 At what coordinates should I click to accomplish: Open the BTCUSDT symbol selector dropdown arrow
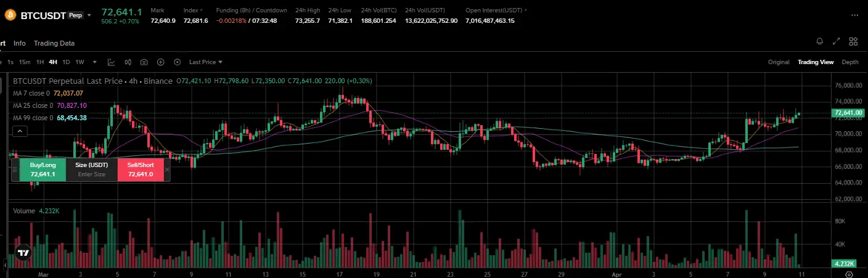(x=89, y=15)
